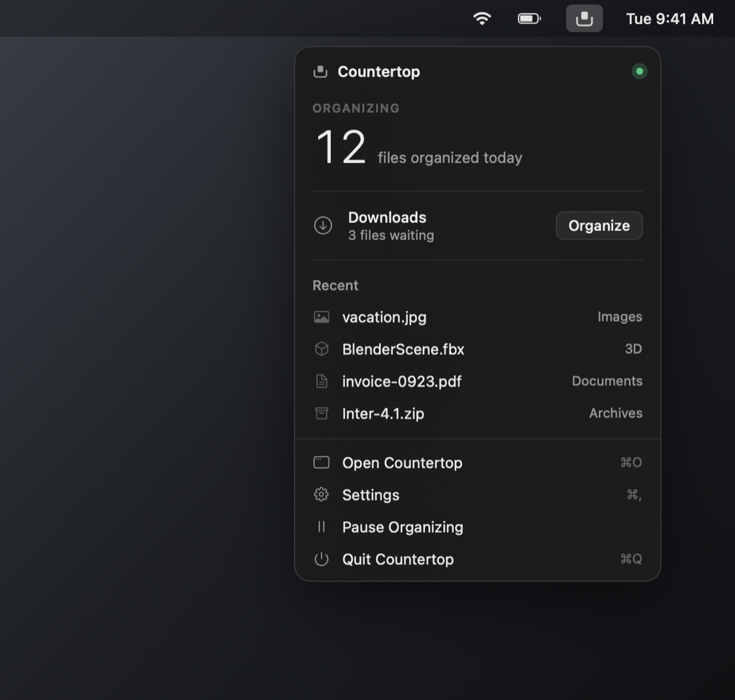Click the Countertop tray icon in menu bar
Screen dimensions: 735x700
point(584,19)
